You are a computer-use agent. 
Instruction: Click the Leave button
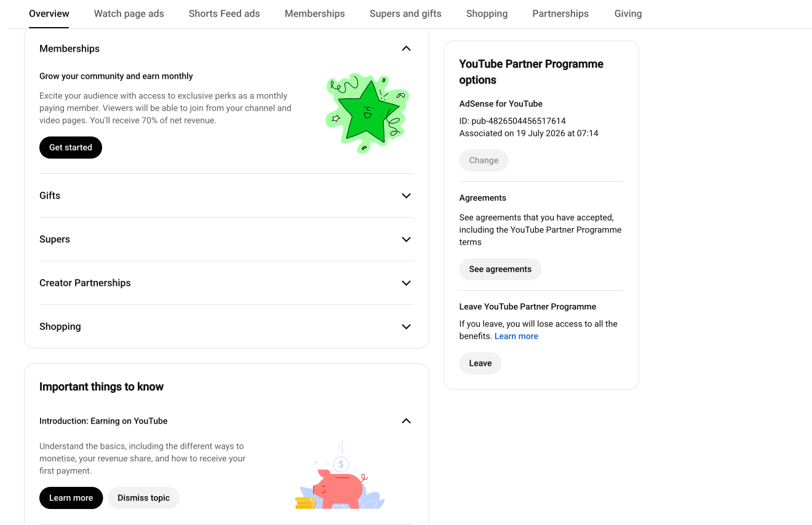[x=480, y=363]
